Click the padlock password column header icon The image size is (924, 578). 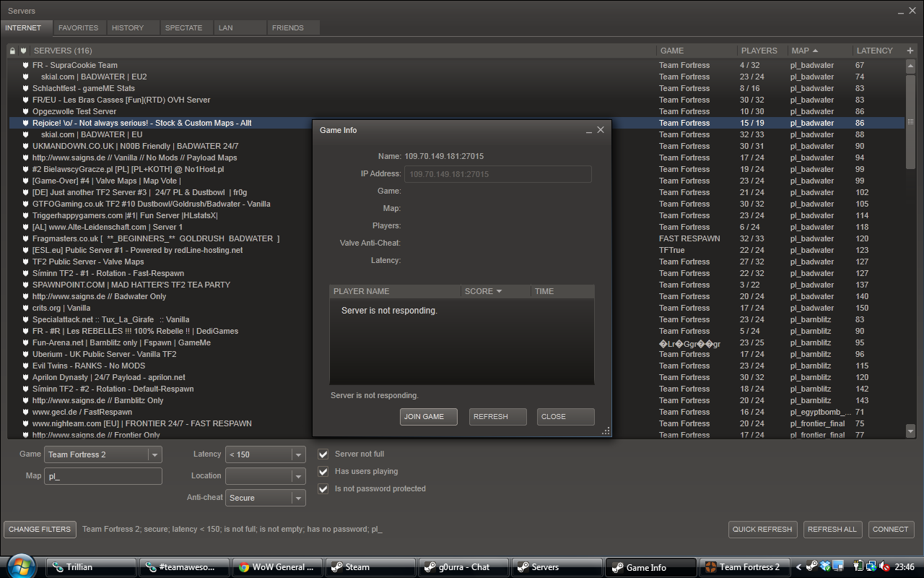12,51
